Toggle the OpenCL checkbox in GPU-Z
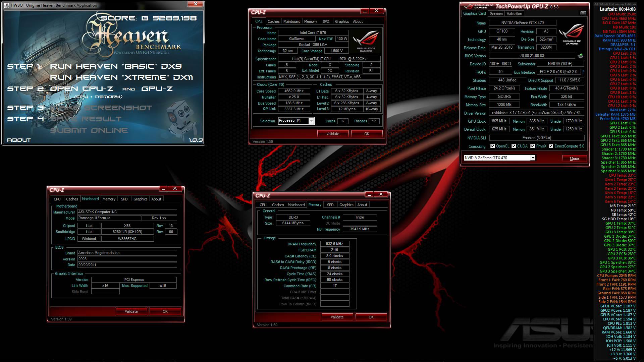Image resolution: width=644 pixels, height=362 pixels. (492, 146)
